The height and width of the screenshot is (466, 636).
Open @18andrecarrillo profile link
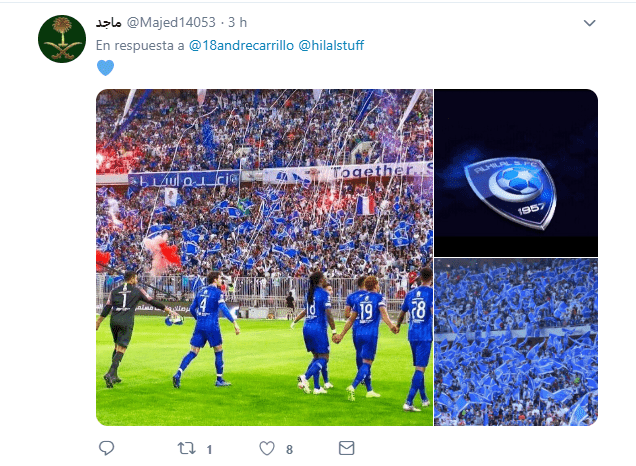tap(241, 45)
